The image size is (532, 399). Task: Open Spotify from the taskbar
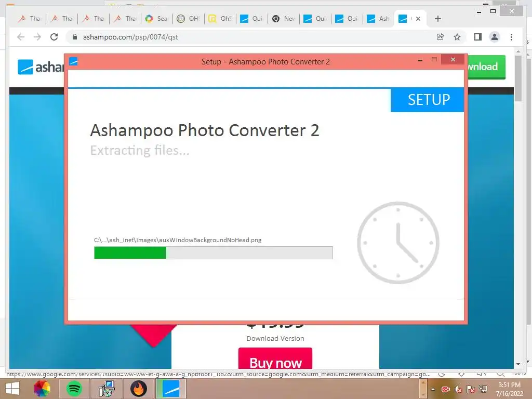(74, 389)
